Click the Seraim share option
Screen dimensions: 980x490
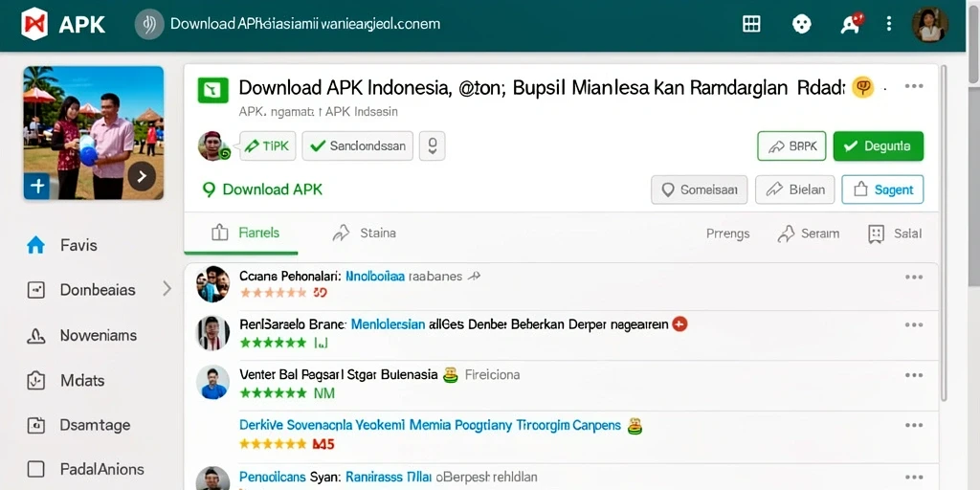coord(808,234)
